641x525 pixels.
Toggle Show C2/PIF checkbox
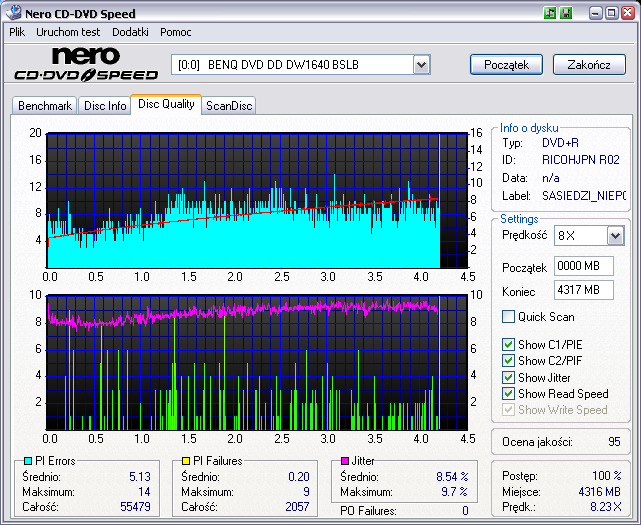point(508,361)
